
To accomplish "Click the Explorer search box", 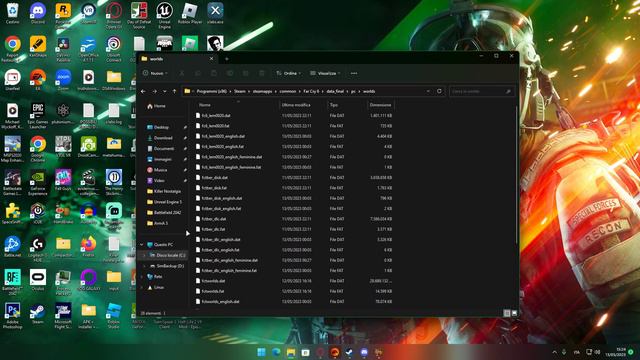I will click(x=481, y=91).
